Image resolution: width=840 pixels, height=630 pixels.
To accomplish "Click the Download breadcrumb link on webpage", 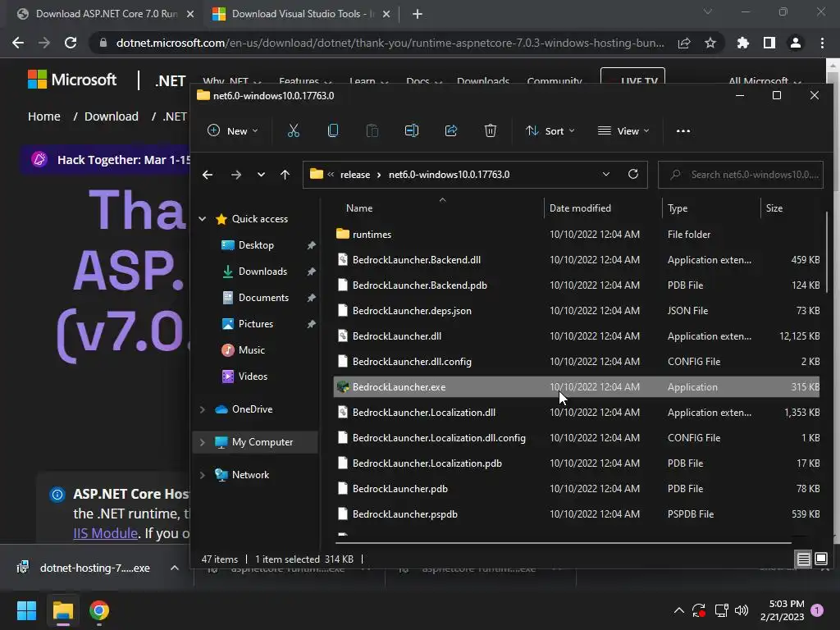I will click(112, 116).
